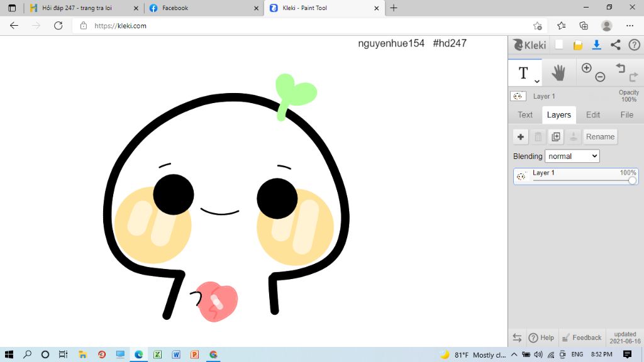Open browser Settings and more menu
Viewport: 644px width, 362px height.
(630, 26)
